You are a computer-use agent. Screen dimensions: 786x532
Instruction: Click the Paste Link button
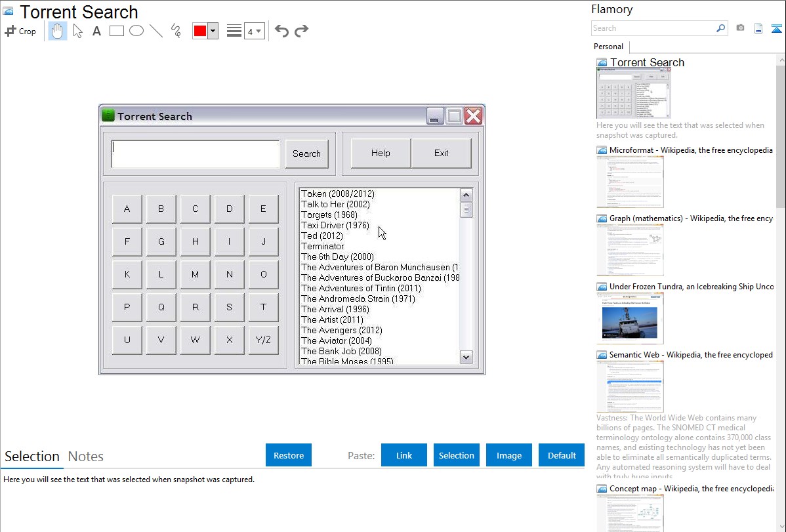[404, 455]
